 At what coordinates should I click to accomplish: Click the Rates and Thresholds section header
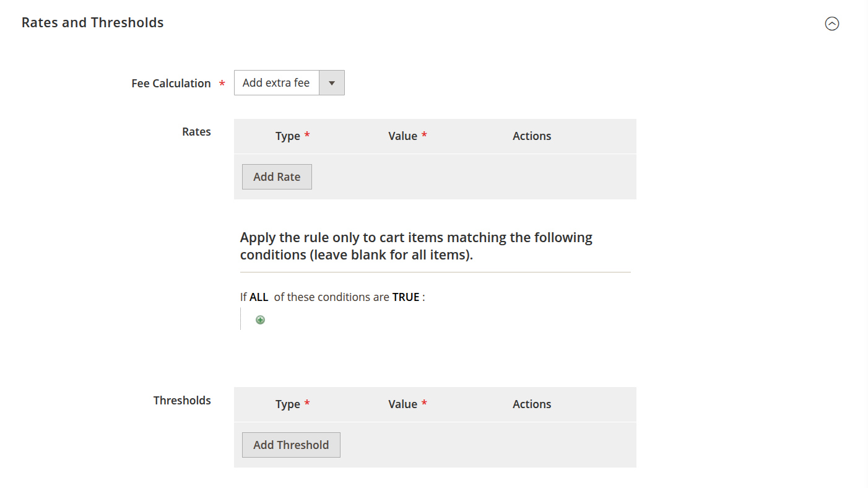point(92,22)
